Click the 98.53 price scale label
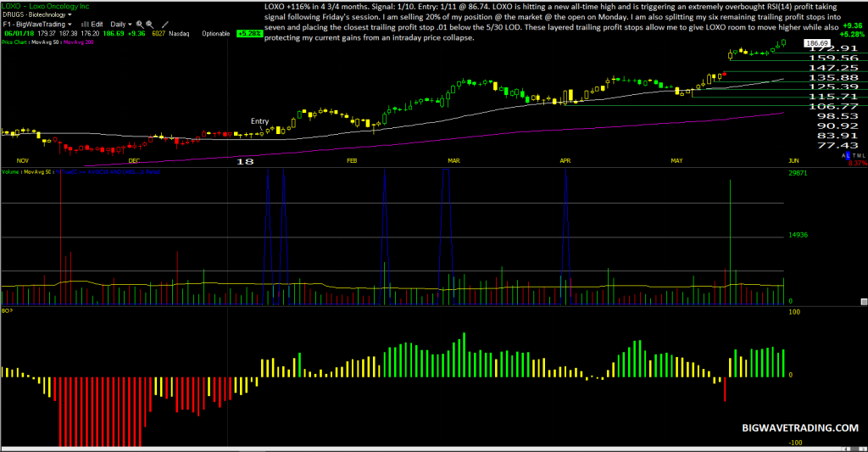Screen dimensions: 868x452 [x=837, y=116]
